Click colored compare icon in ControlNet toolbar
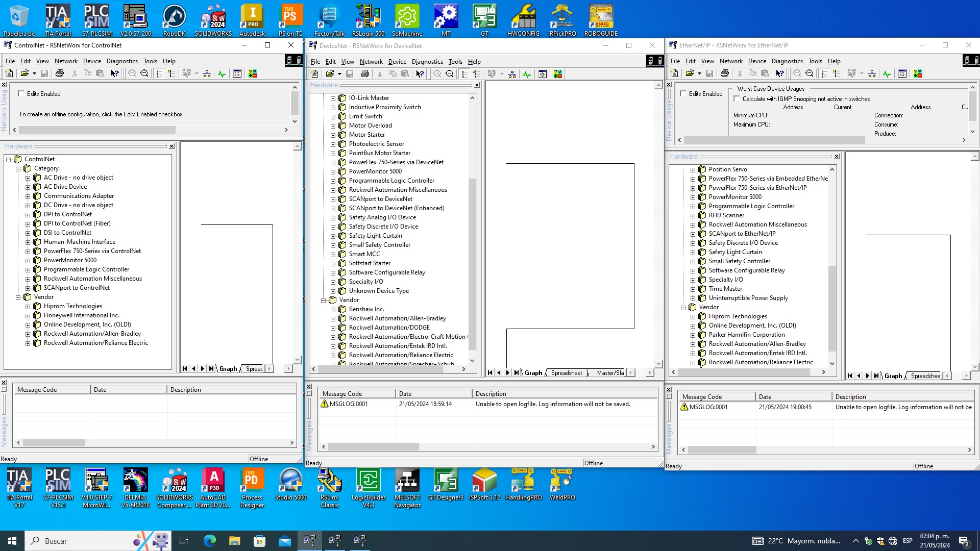 [x=253, y=73]
